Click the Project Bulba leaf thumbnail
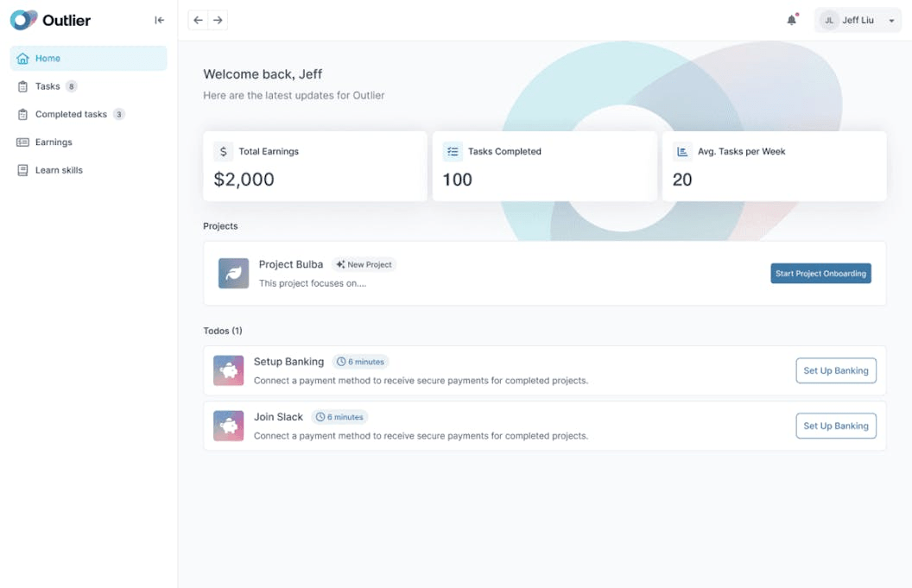Image resolution: width=912 pixels, height=588 pixels. 233,274
